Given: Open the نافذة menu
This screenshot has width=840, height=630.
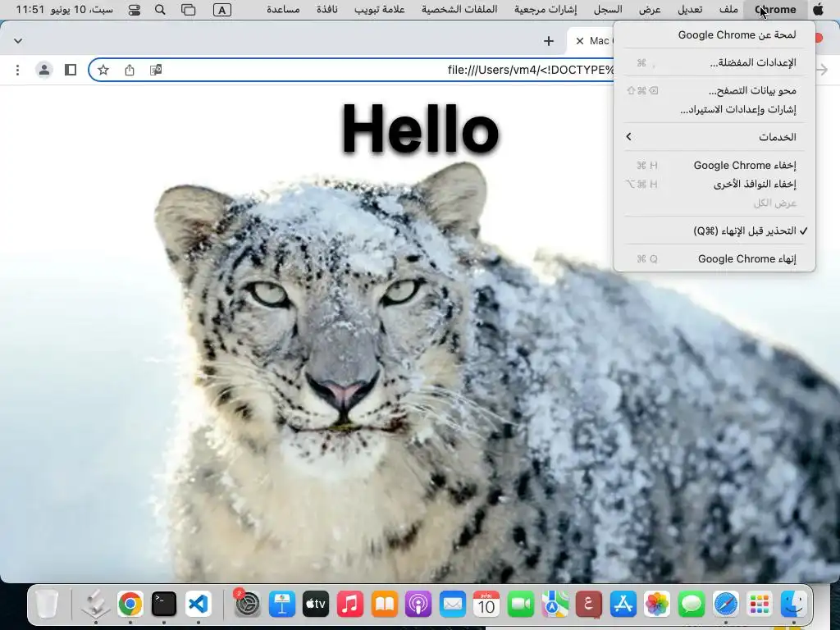Looking at the screenshot, I should click(x=326, y=10).
